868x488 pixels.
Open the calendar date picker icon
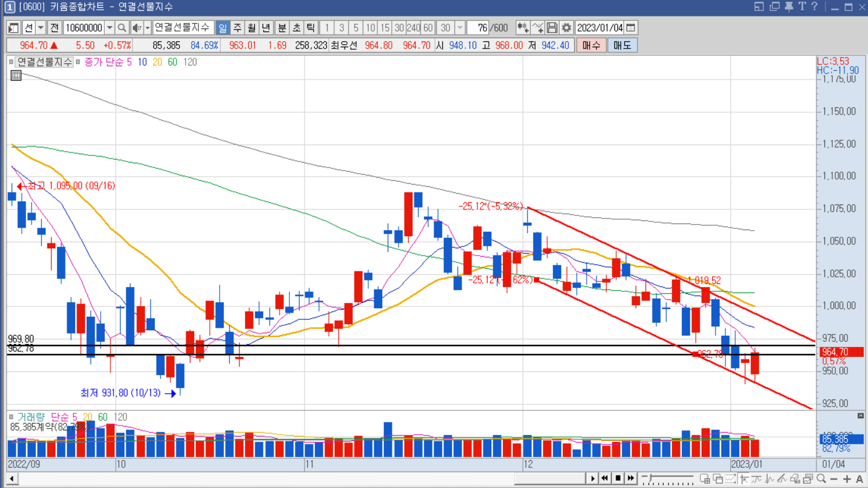(x=631, y=28)
